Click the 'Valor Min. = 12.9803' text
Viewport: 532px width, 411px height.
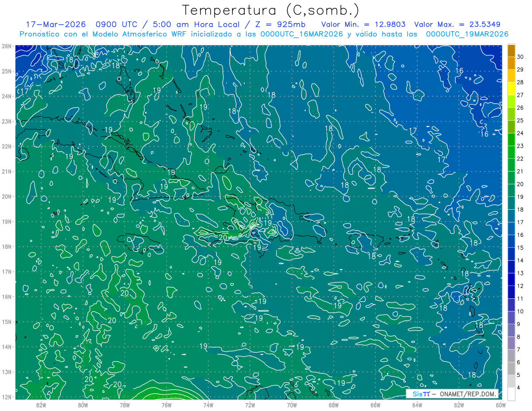[363, 24]
